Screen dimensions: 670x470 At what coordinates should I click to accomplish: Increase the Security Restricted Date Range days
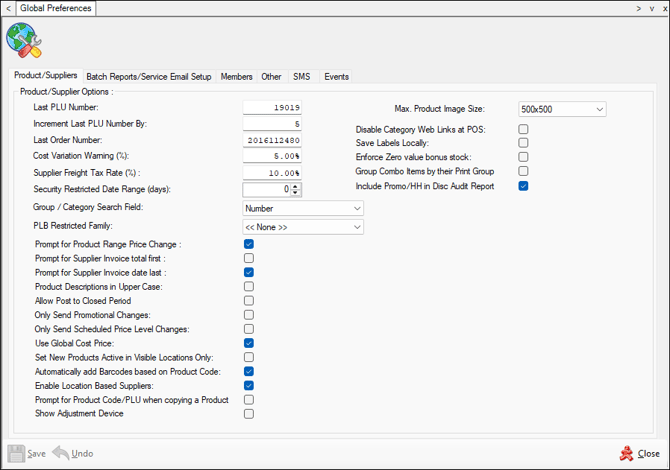click(296, 186)
